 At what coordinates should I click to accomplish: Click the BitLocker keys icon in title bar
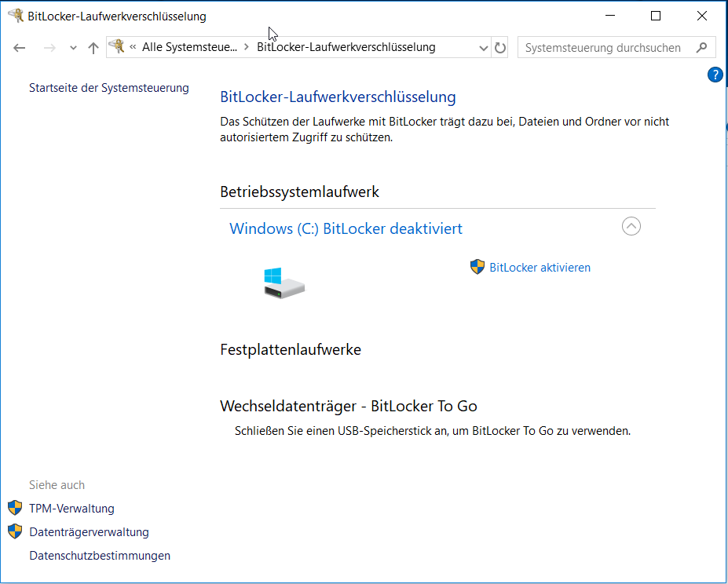tap(15, 15)
